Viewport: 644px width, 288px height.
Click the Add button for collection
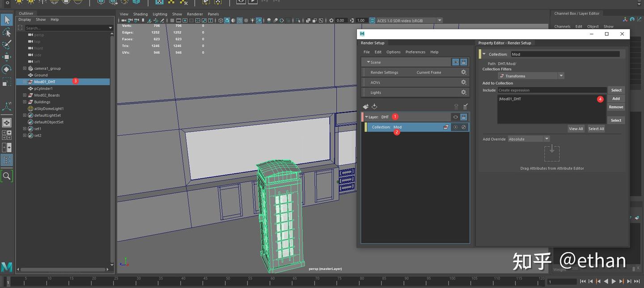pos(616,99)
